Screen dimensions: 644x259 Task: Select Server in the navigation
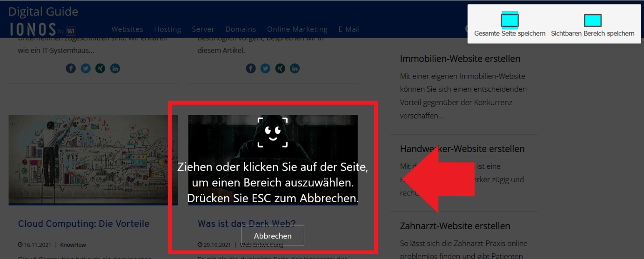[203, 29]
